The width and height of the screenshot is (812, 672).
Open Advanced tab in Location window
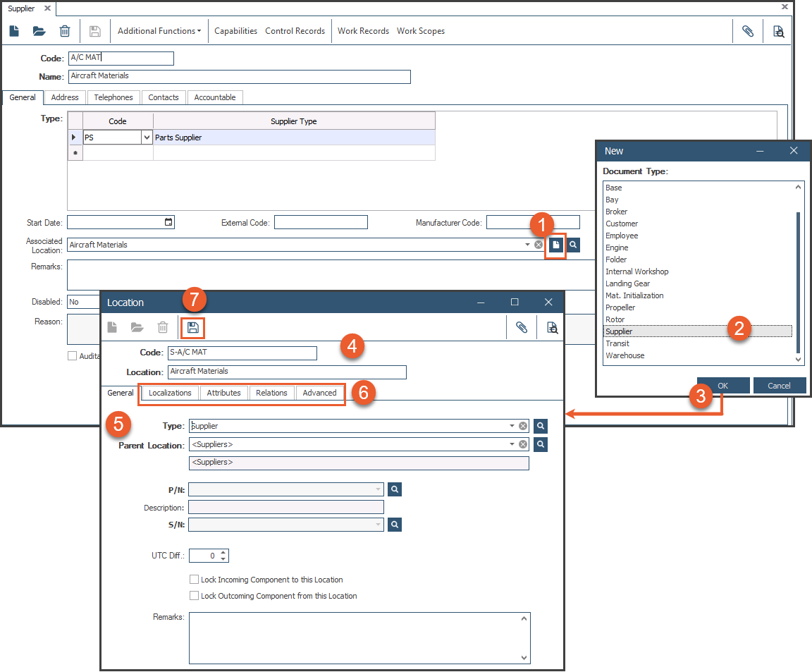[x=319, y=393]
